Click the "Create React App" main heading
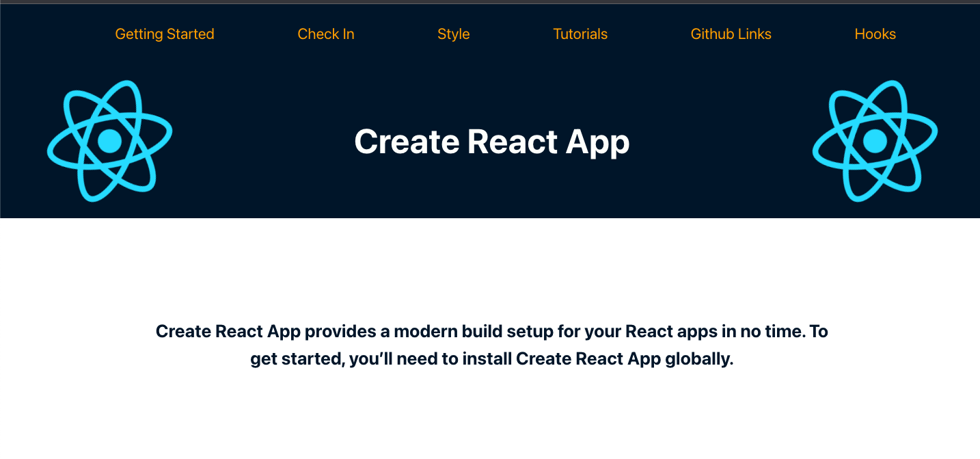Screen dimensions: 980x459 (491, 142)
